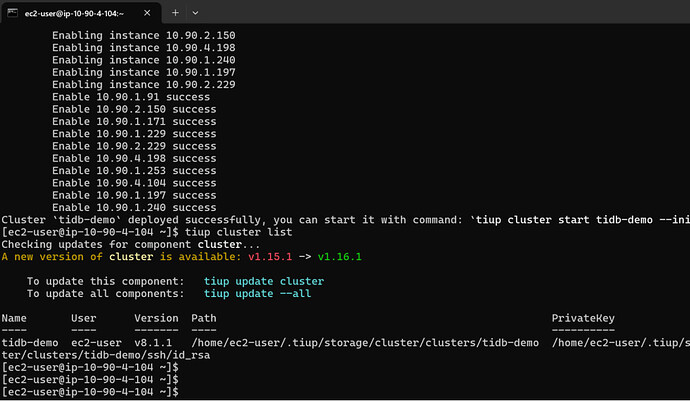690x401 pixels.
Task: Open a new tab with the plus button
Action: coord(175,13)
